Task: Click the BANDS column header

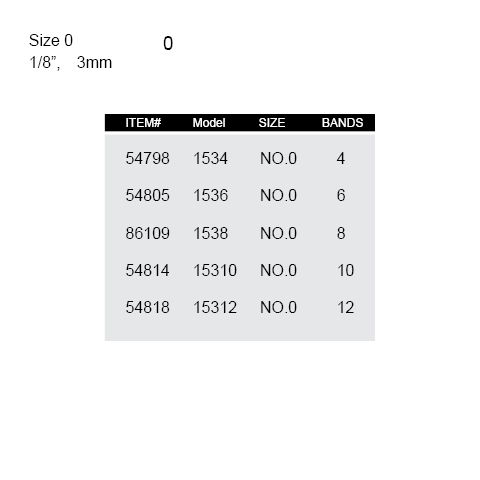Action: (x=342, y=123)
